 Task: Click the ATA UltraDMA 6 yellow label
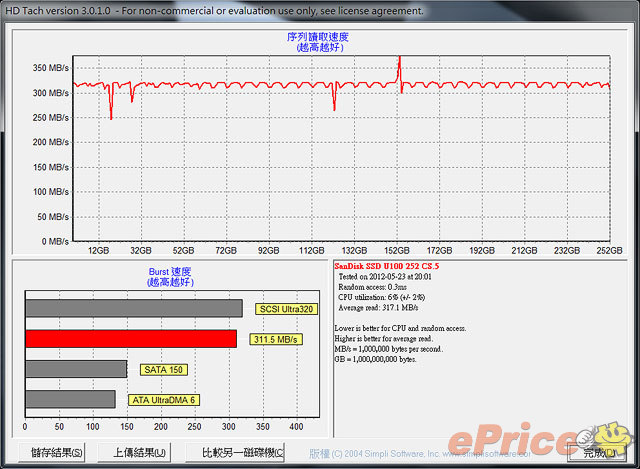tap(163, 400)
